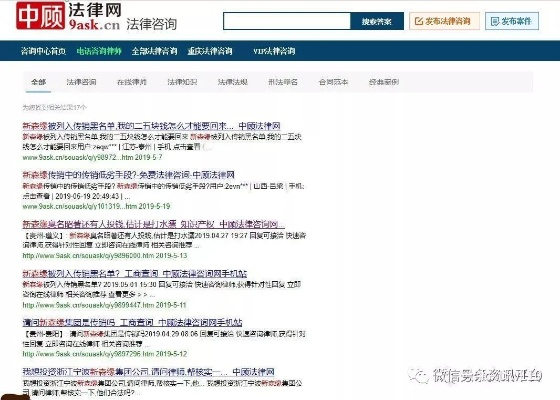Click snippet line starting 【贵州-贵阳】
The image size is (560, 400).
(164, 334)
